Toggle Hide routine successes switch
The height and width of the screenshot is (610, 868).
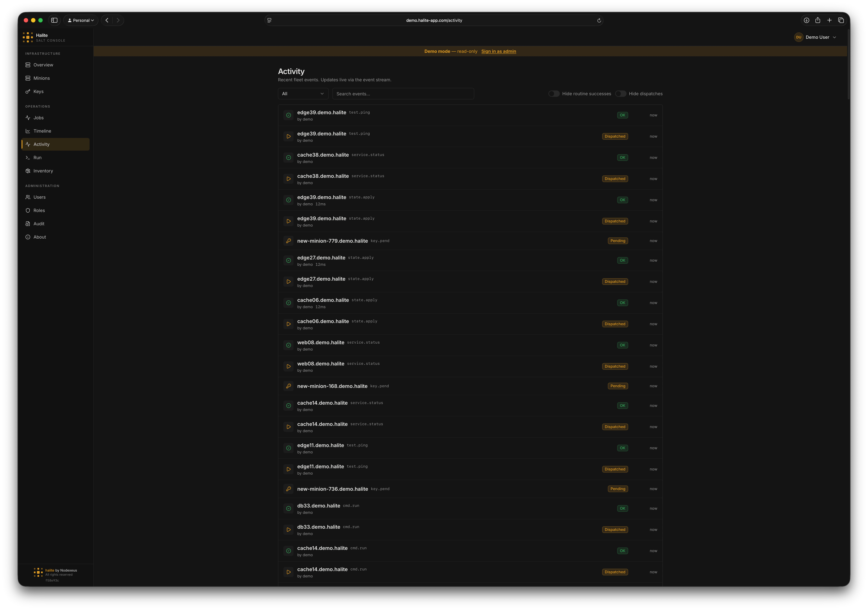554,94
